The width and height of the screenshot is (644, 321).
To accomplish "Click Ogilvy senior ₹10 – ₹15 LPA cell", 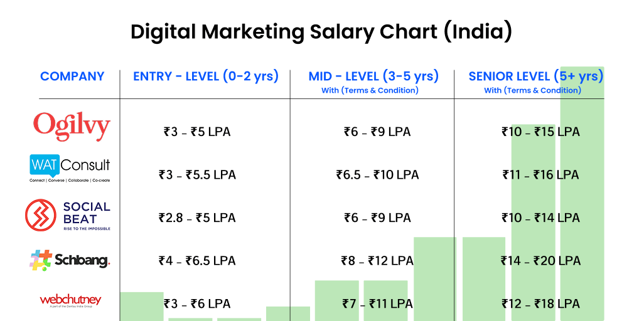I will tap(540, 132).
